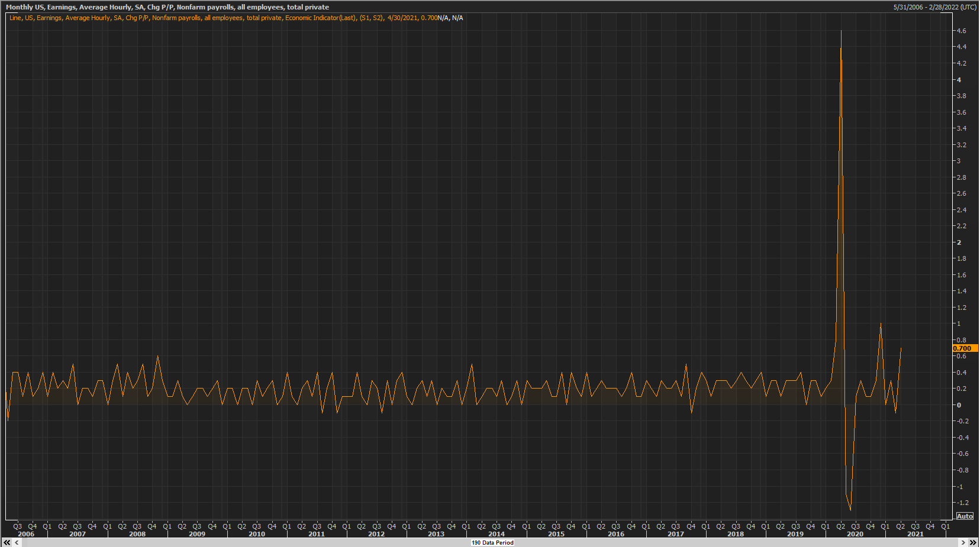Image resolution: width=980 pixels, height=547 pixels.
Task: Step back using single left arrow
Action: point(17,542)
